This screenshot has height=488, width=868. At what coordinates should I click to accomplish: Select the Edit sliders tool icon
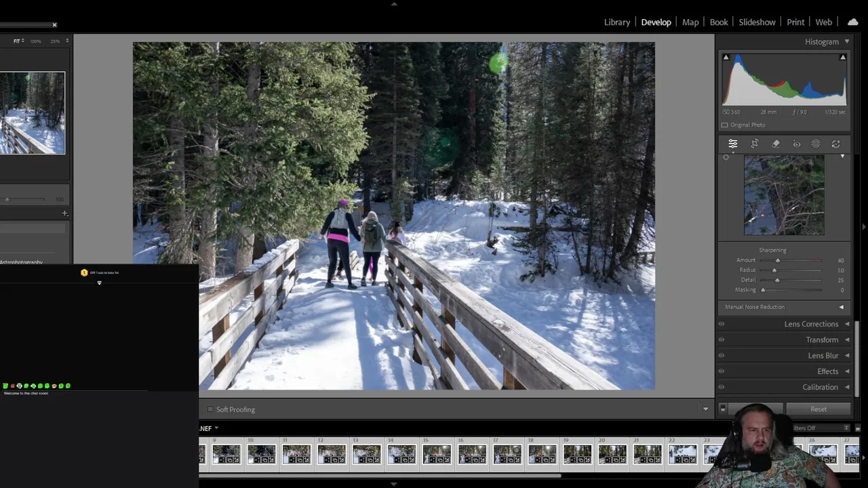click(733, 144)
